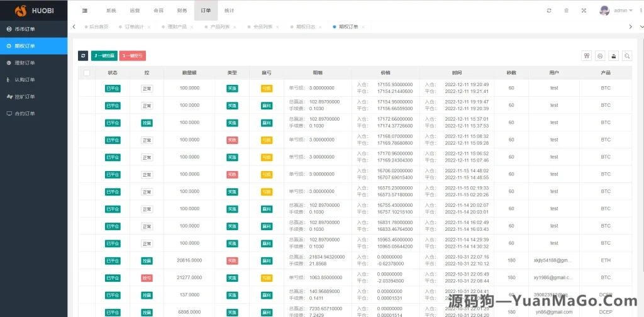Open the 统计 top menu
The height and width of the screenshot is (317, 644).
click(x=229, y=11)
